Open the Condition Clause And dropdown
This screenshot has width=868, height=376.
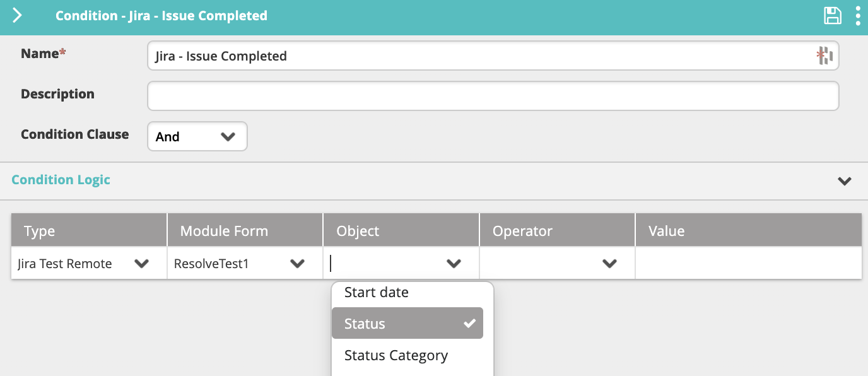point(197,136)
